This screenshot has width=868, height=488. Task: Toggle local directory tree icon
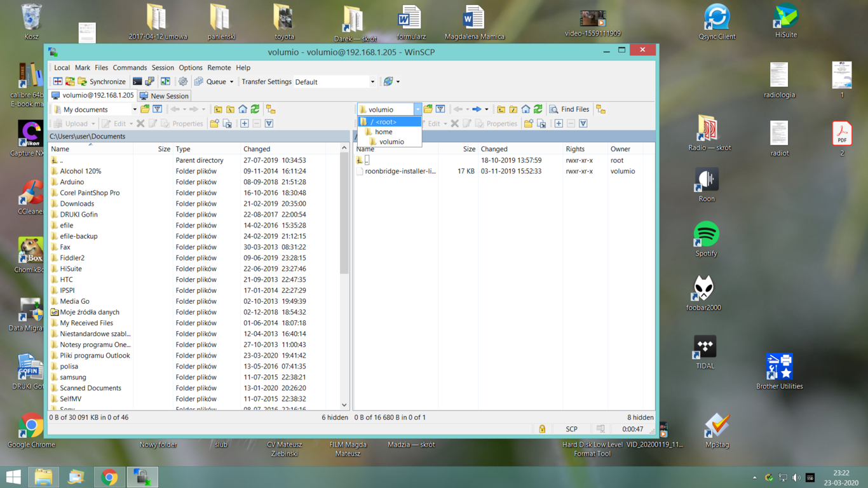[271, 109]
